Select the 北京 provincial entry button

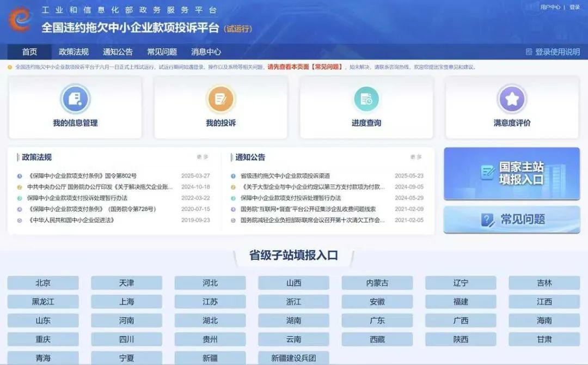43,283
